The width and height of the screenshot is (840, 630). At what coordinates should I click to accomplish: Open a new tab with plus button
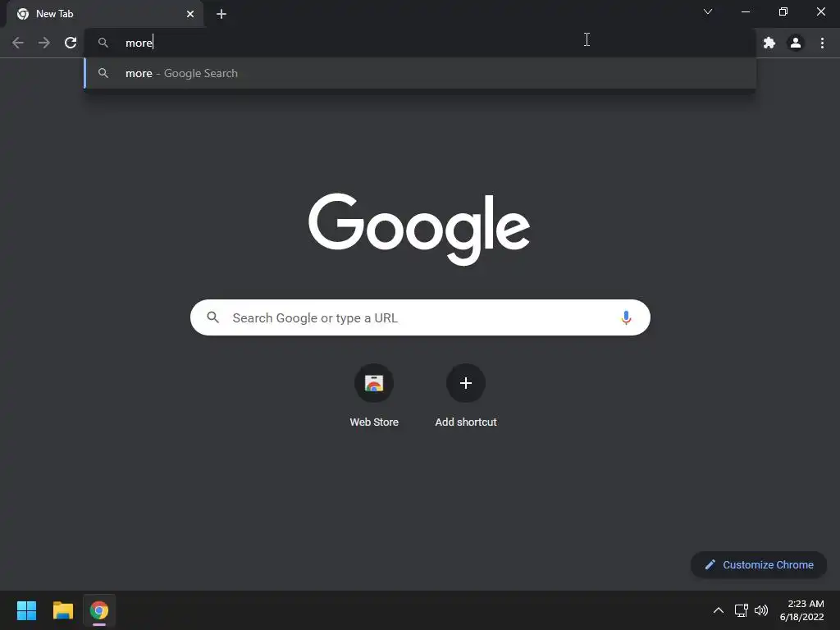click(x=221, y=14)
